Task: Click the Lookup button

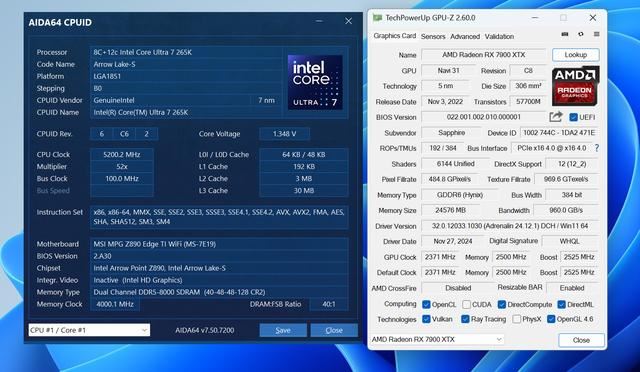Action: [x=576, y=55]
